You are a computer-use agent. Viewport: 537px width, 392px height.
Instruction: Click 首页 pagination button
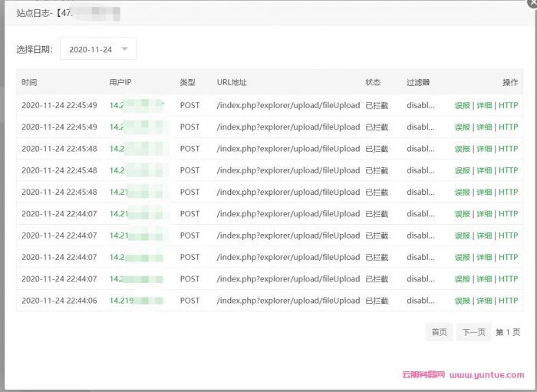tap(439, 332)
